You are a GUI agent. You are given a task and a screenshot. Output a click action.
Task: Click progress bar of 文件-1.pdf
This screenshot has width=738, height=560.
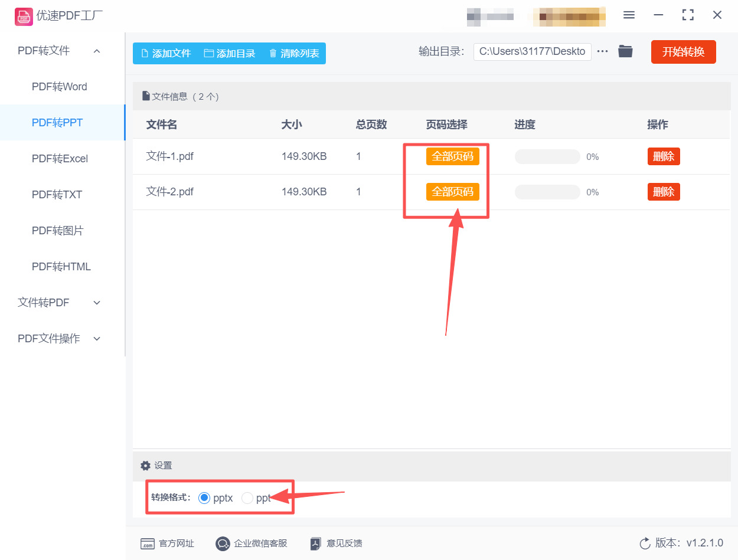[547, 156]
